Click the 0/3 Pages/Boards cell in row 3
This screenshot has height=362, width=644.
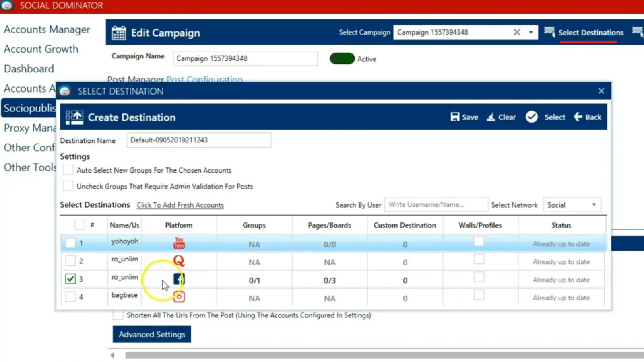coord(330,280)
